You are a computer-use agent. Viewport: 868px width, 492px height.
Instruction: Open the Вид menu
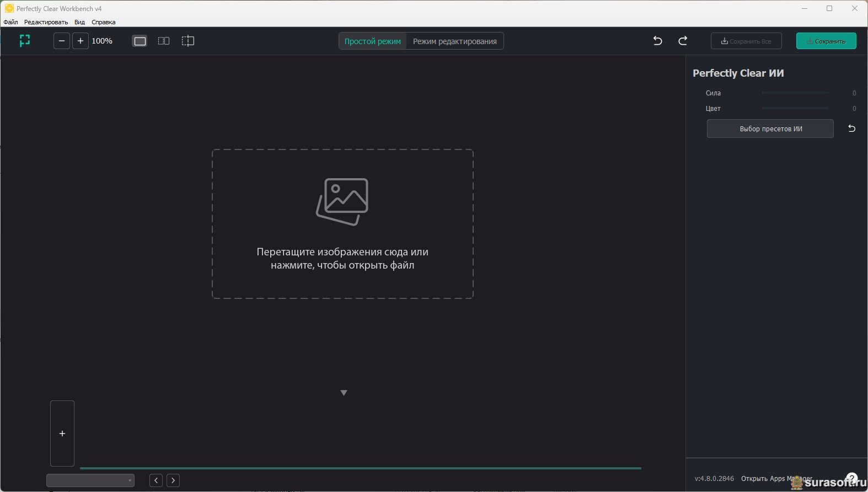point(79,22)
